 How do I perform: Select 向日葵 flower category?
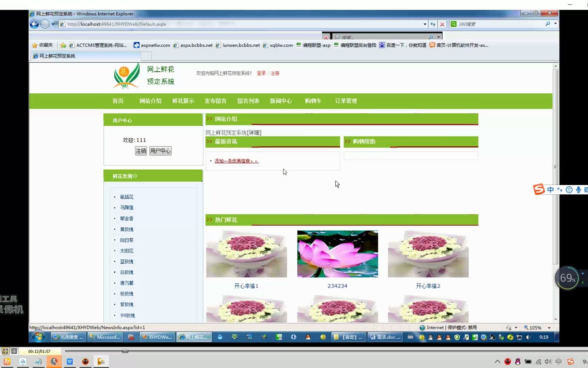click(127, 240)
